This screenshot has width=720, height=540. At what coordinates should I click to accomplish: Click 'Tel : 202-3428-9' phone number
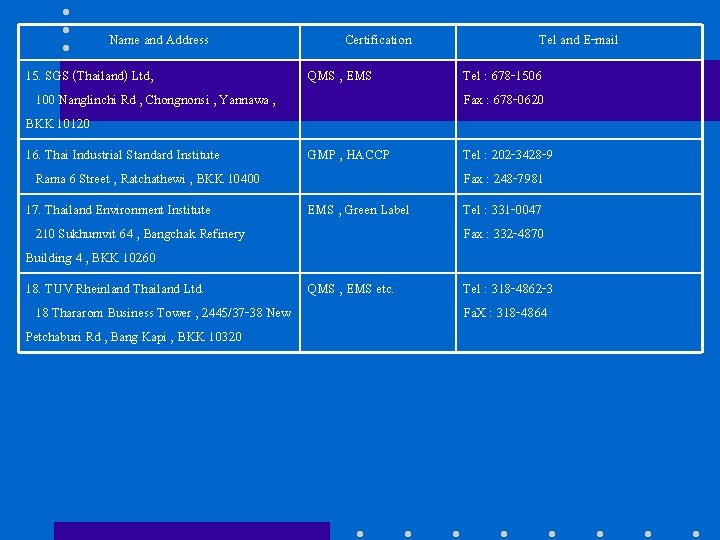(508, 155)
